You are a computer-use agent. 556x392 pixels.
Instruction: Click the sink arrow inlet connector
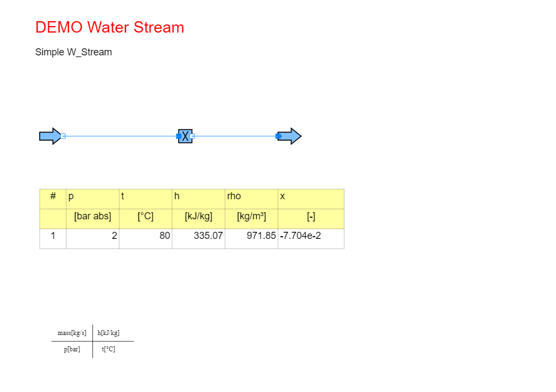coord(279,136)
